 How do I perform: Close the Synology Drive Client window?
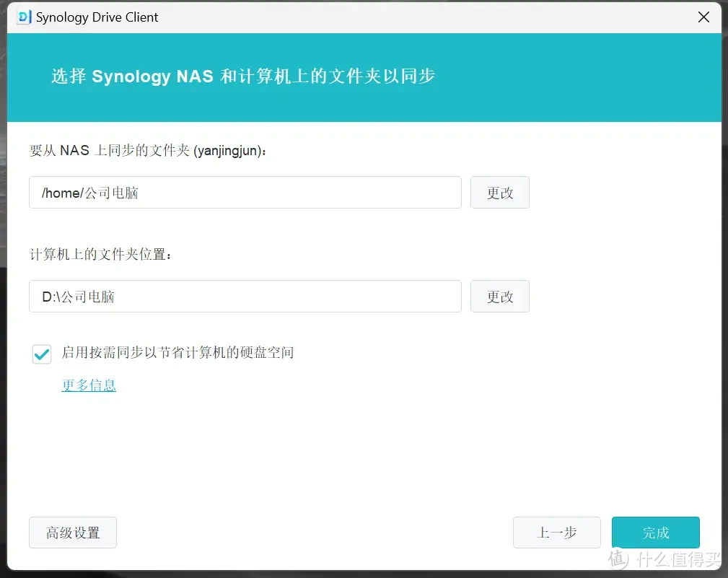[x=703, y=17]
